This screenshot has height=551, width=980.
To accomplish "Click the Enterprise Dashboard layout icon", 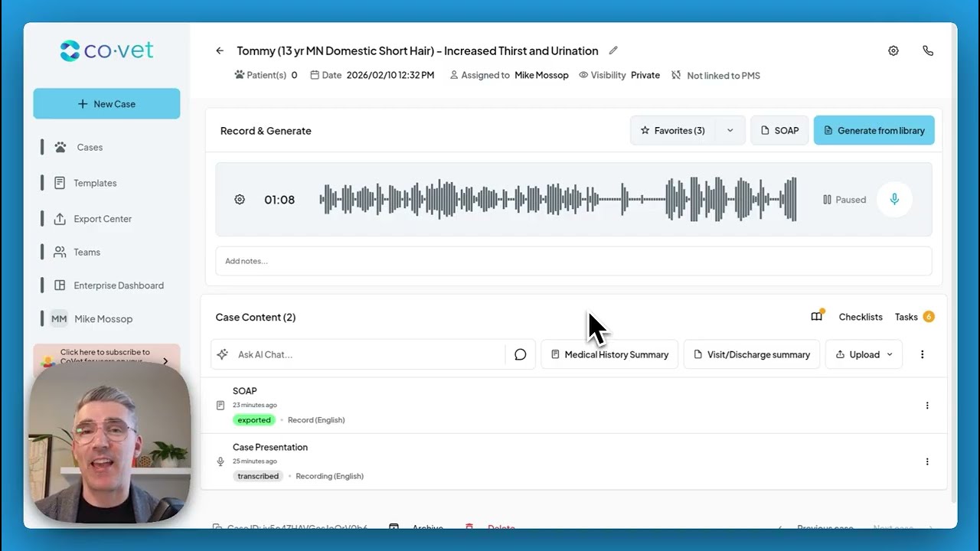I will click(x=60, y=285).
